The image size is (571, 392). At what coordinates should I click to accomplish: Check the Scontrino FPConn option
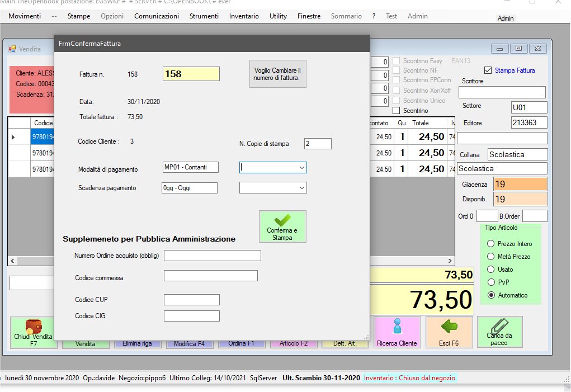point(397,80)
